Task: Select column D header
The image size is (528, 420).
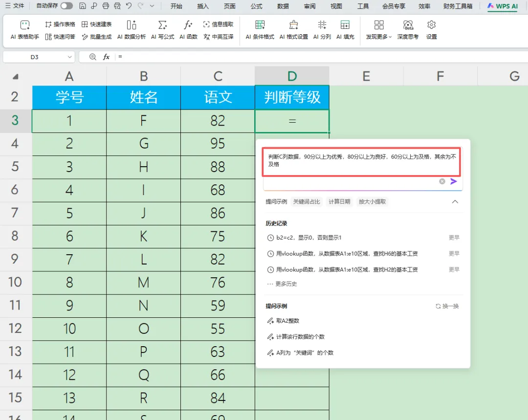Action: [x=292, y=76]
